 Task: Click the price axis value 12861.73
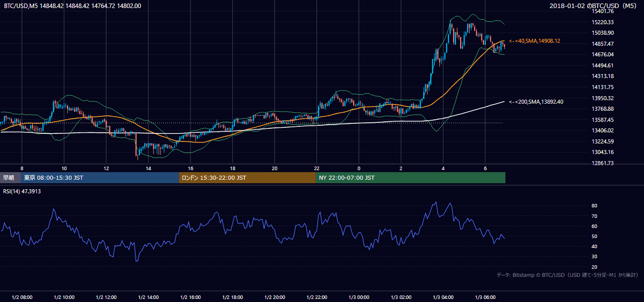coord(604,163)
